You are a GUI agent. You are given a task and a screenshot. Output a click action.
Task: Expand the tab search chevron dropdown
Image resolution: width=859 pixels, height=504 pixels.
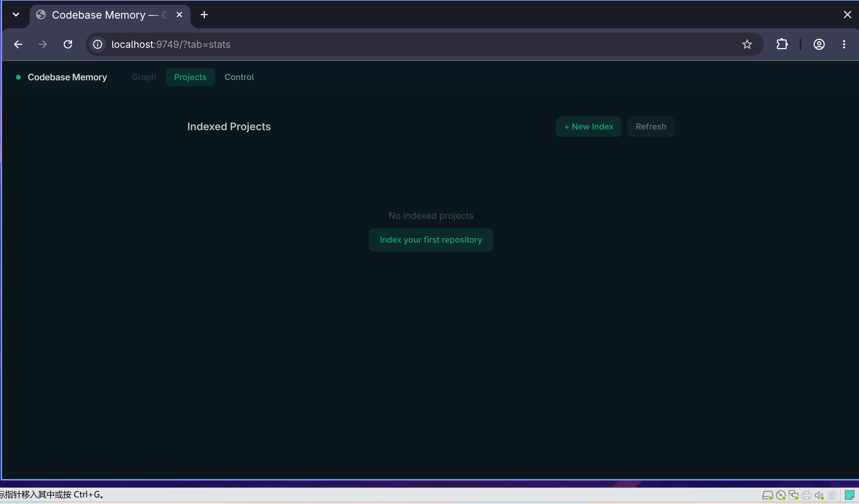point(16,15)
